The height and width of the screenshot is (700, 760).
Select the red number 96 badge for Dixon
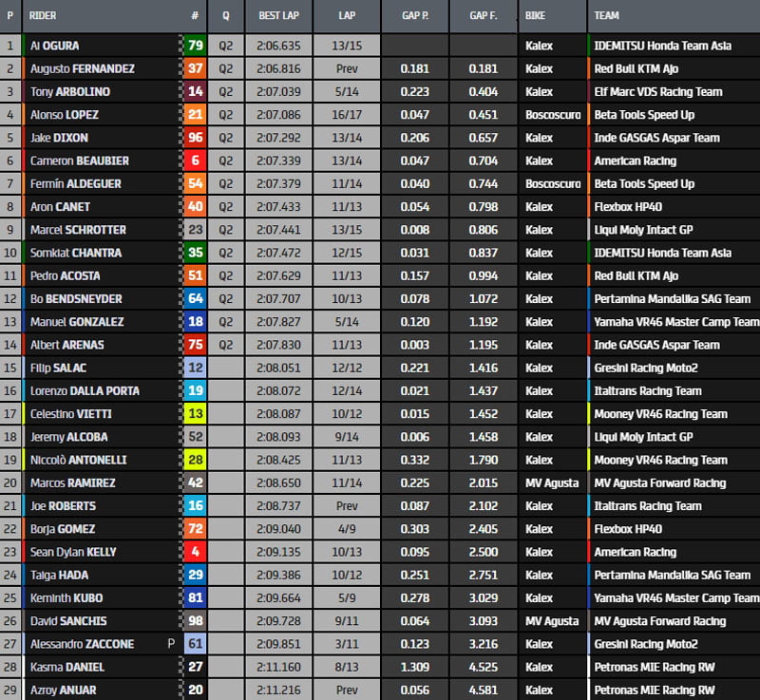(194, 138)
